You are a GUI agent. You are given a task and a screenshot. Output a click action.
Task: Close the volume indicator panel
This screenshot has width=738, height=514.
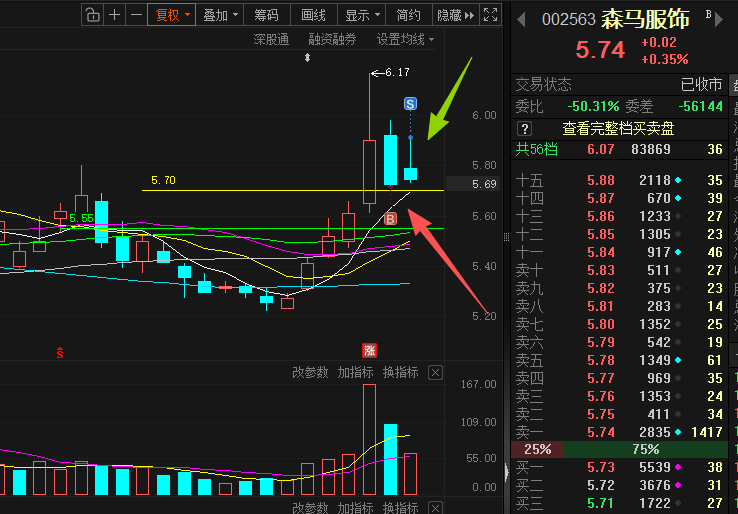pyautogui.click(x=435, y=373)
